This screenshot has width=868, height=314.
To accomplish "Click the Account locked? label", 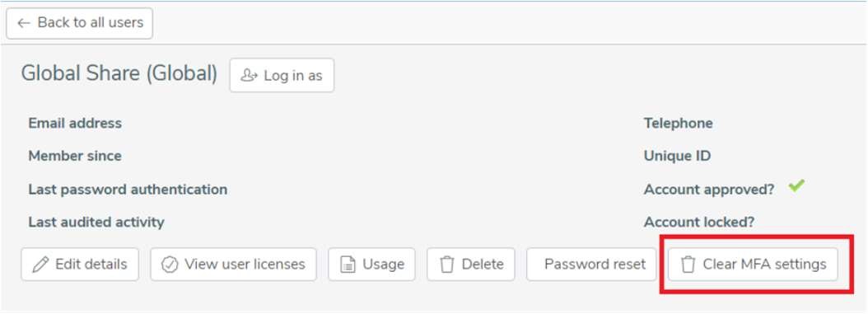I will (699, 223).
